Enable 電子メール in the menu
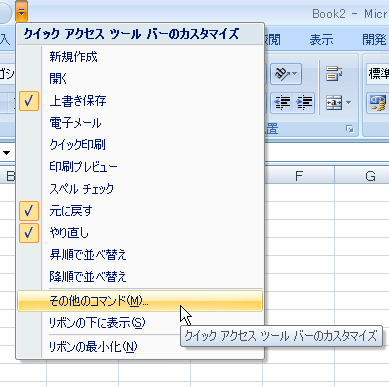The image size is (389, 387). 140,123
